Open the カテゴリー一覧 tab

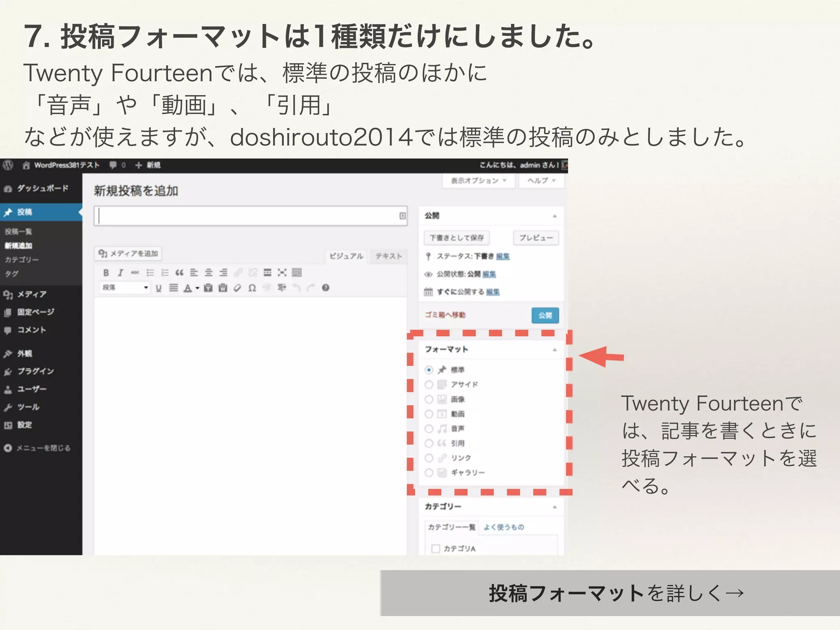click(452, 527)
